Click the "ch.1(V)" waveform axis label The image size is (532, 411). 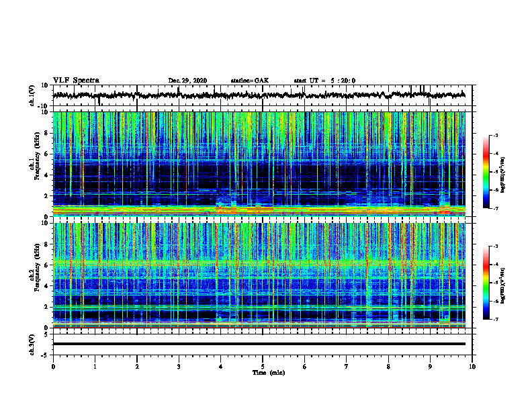pyautogui.click(x=32, y=95)
